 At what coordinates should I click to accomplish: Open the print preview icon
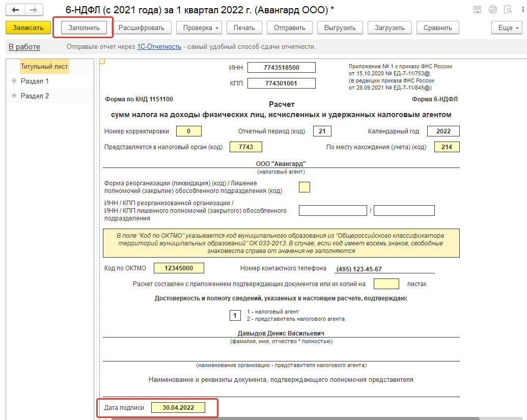pyautogui.click(x=508, y=10)
